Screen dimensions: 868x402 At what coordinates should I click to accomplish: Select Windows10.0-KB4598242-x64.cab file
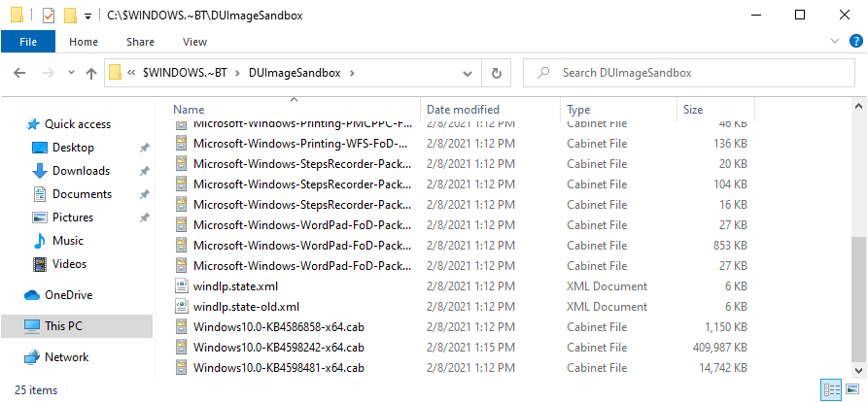coord(278,348)
